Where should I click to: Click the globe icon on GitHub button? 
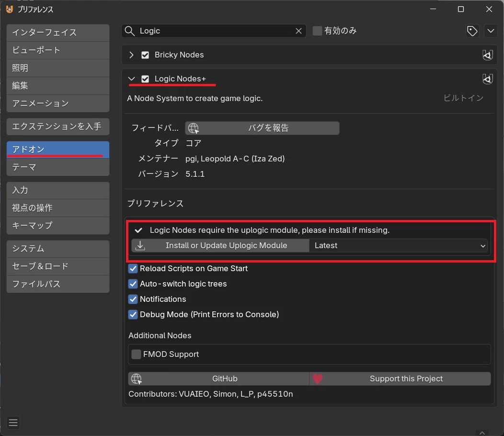pyautogui.click(x=136, y=379)
